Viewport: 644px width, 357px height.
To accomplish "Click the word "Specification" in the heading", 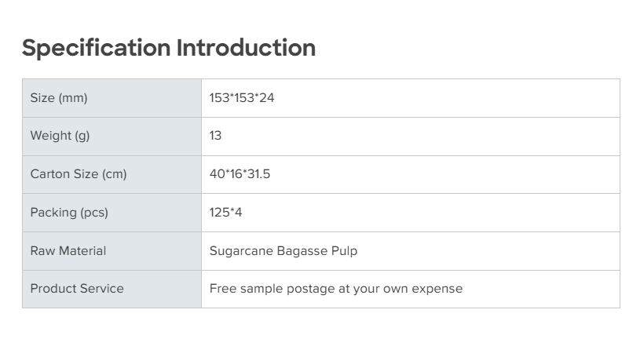I will pyautogui.click(x=96, y=48).
